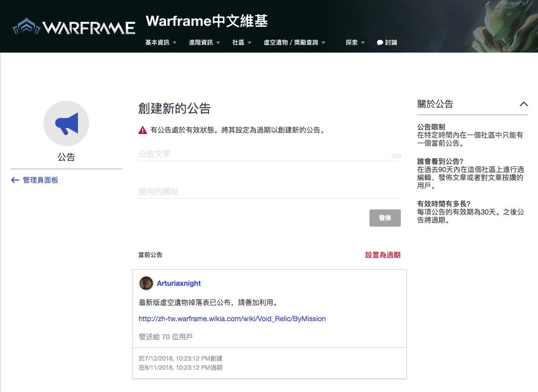Click the expiry timestamp 8/11/2018 line
Image resolution: width=538 pixels, height=392 pixels.
(181, 368)
